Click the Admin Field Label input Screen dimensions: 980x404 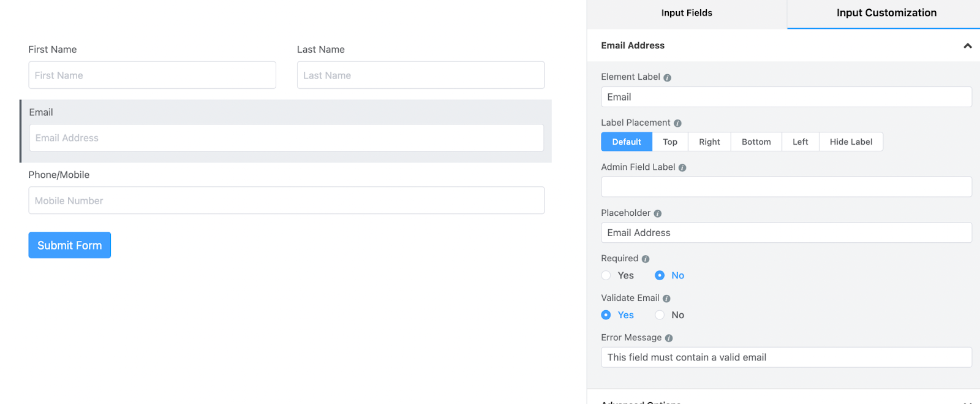pos(786,187)
